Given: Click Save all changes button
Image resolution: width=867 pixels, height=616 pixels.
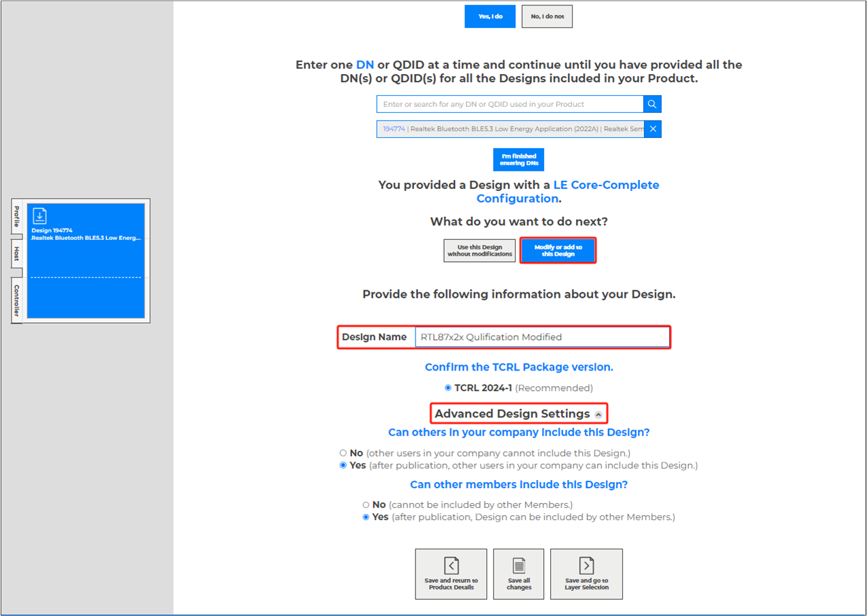Looking at the screenshot, I should [x=519, y=574].
